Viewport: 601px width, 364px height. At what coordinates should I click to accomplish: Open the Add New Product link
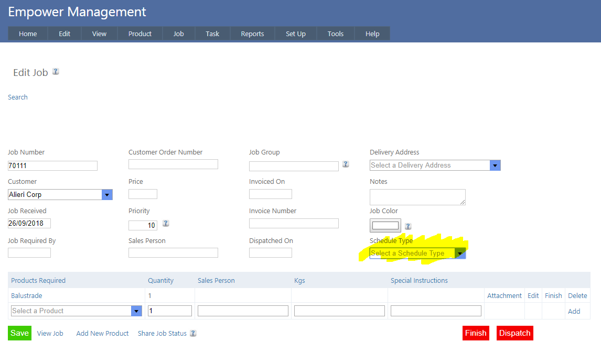pos(102,333)
